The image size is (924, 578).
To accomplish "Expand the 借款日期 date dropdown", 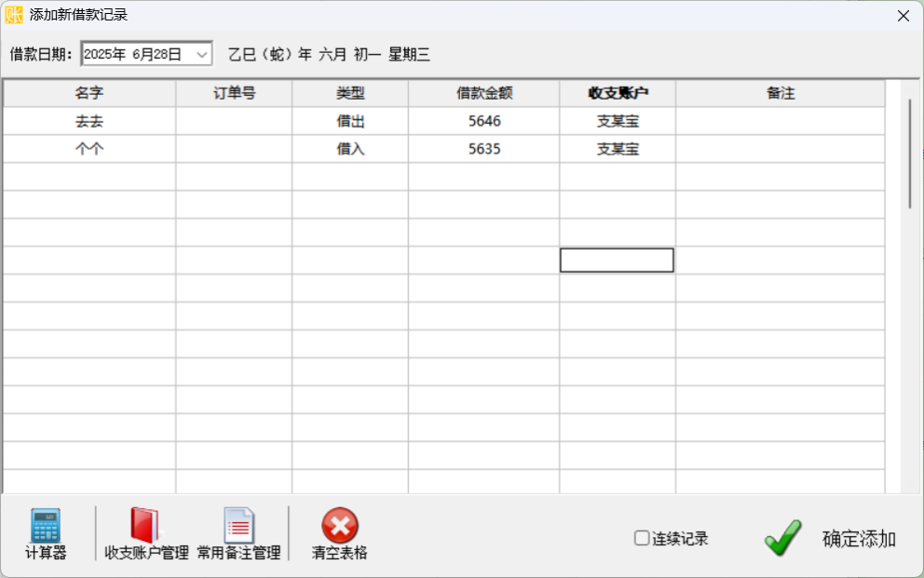I will coord(201,55).
